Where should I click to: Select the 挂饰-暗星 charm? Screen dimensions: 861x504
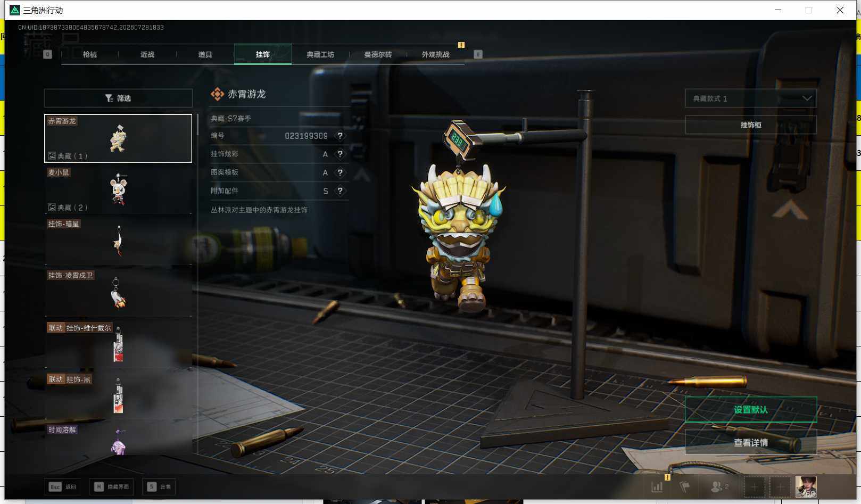[118, 241]
